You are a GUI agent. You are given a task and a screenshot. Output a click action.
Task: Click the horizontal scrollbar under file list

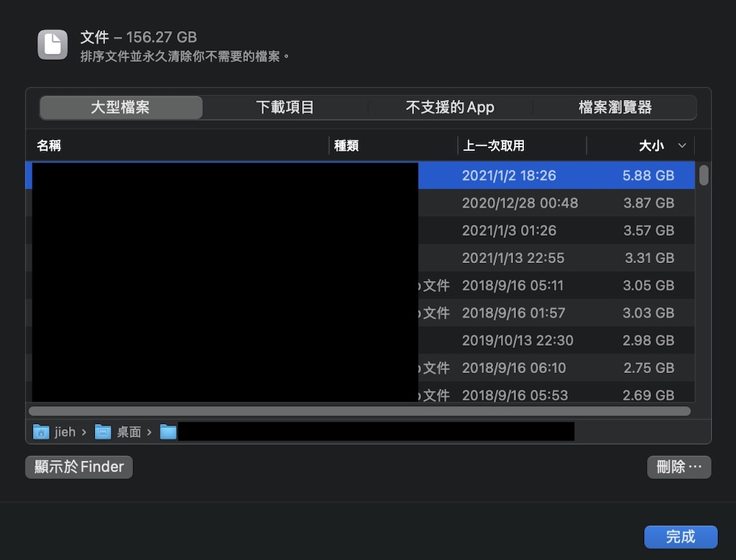click(x=359, y=411)
